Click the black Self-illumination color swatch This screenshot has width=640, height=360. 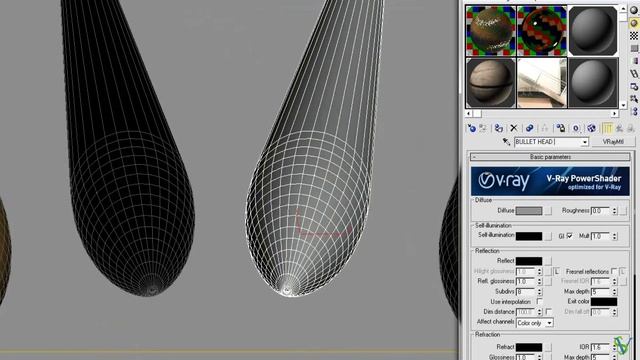(x=529, y=236)
